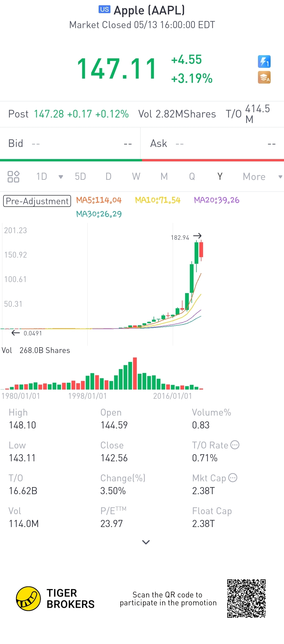Tap the latest red candlestick on chart
Viewport: 284px width, 644px height.
point(201,250)
